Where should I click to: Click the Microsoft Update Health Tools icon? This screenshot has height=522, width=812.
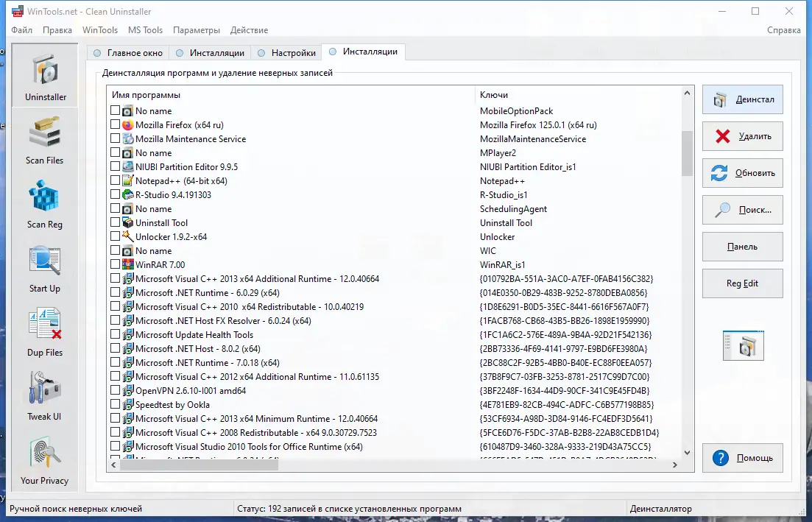(x=127, y=334)
